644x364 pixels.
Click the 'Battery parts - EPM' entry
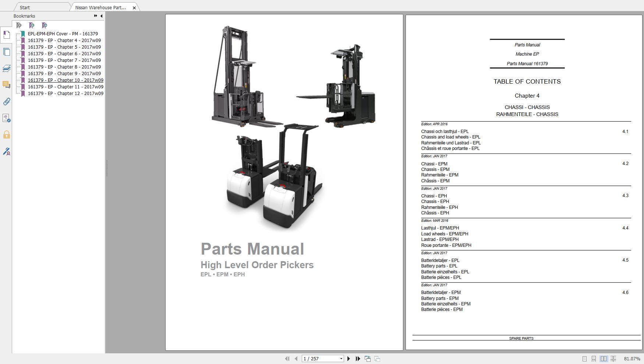click(440, 298)
